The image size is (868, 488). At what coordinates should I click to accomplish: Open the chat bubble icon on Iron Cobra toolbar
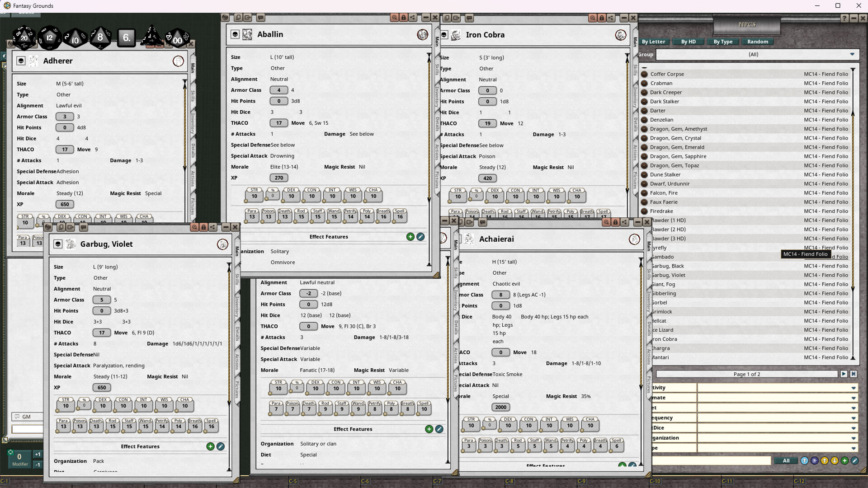pyautogui.click(x=469, y=18)
